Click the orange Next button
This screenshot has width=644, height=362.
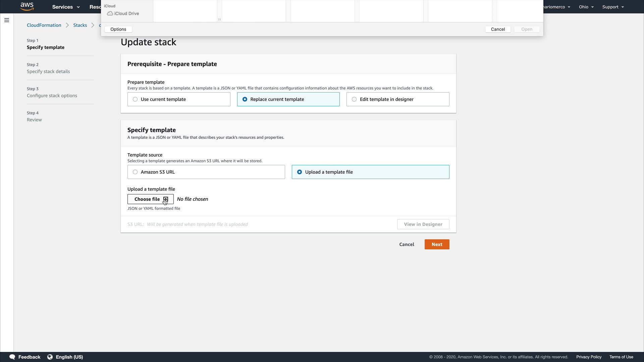click(x=437, y=244)
